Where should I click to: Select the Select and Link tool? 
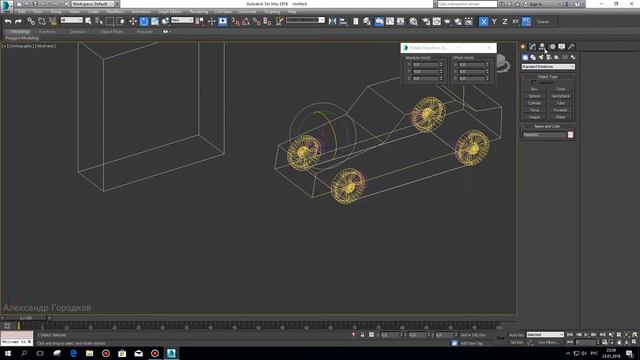click(31, 21)
